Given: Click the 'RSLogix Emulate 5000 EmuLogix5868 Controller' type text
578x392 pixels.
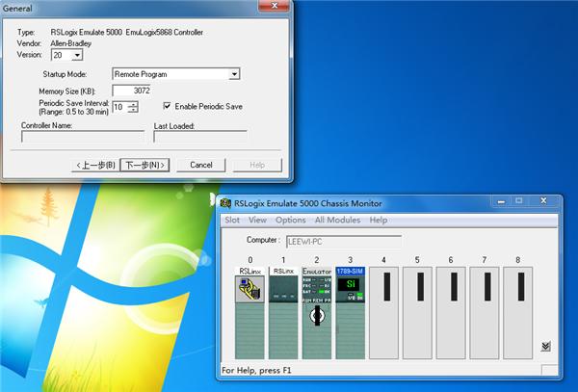Looking at the screenshot, I should 127,33.
